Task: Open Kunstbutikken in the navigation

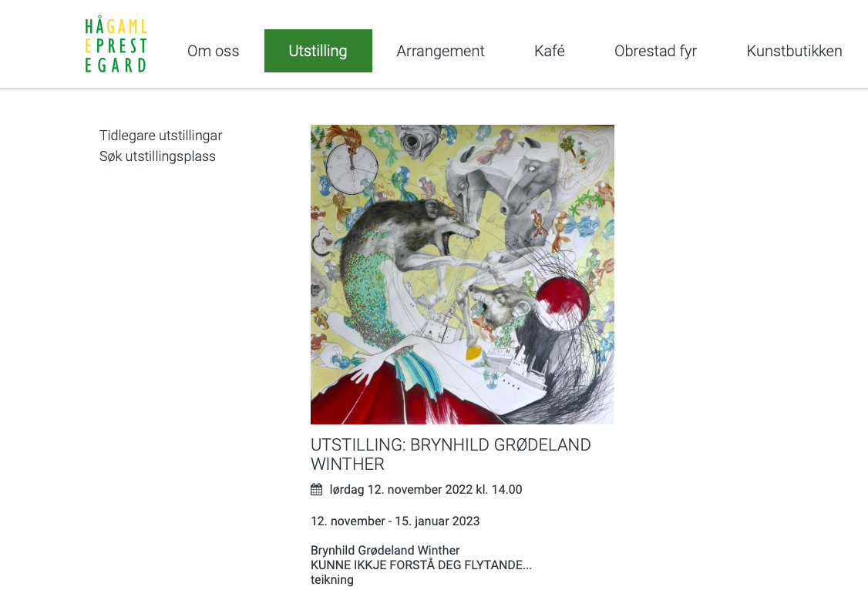Action: tap(794, 51)
